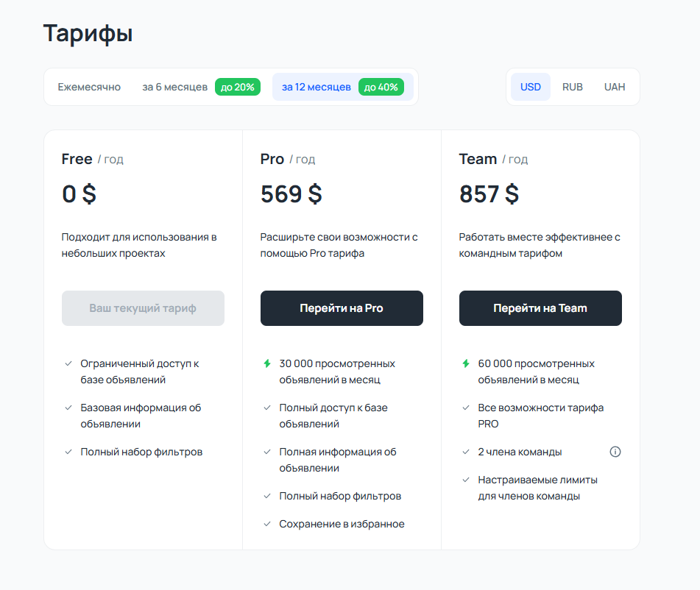This screenshot has width=700, height=590.
Task: Click lightning bolt icon near 30 000 просмотренных
Action: 267,363
